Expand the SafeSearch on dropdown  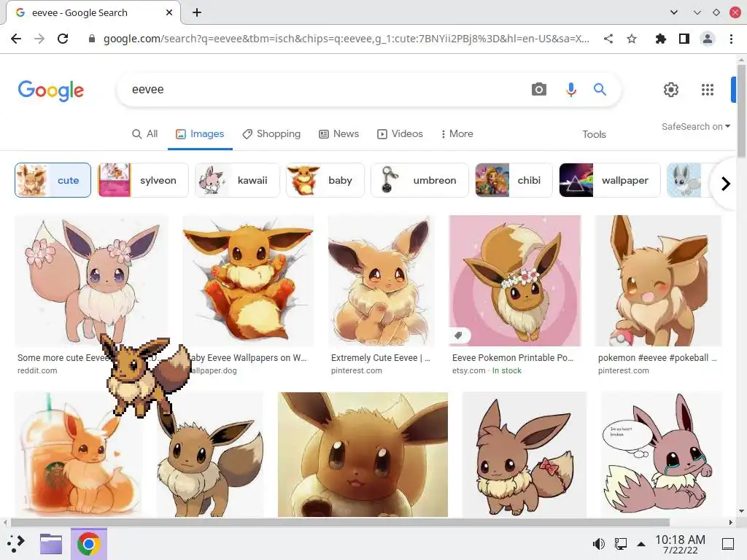click(x=695, y=127)
